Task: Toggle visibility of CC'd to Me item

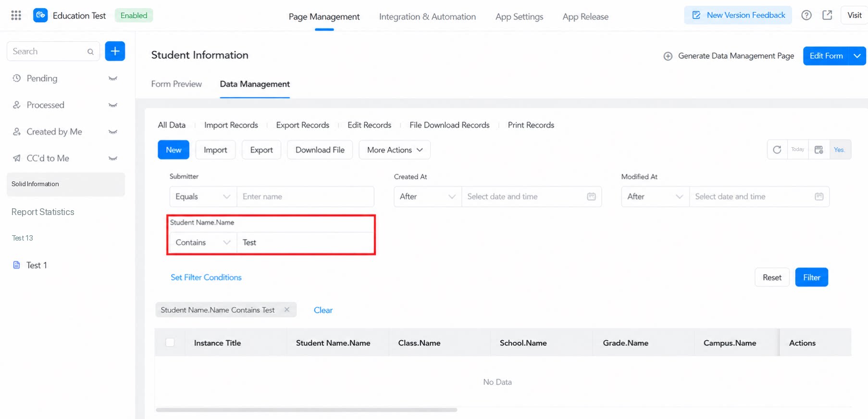Action: pos(113,158)
